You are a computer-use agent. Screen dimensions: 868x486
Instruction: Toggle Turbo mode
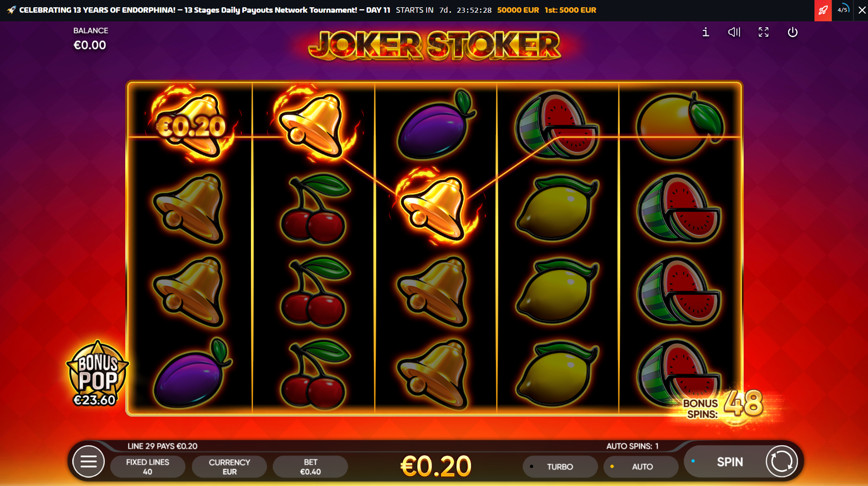click(x=560, y=467)
